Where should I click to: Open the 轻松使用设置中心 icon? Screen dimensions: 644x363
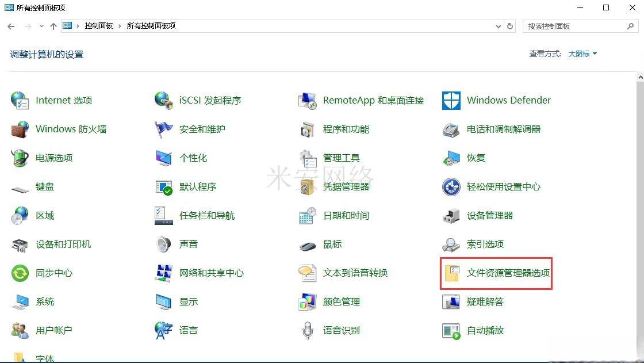coord(451,186)
